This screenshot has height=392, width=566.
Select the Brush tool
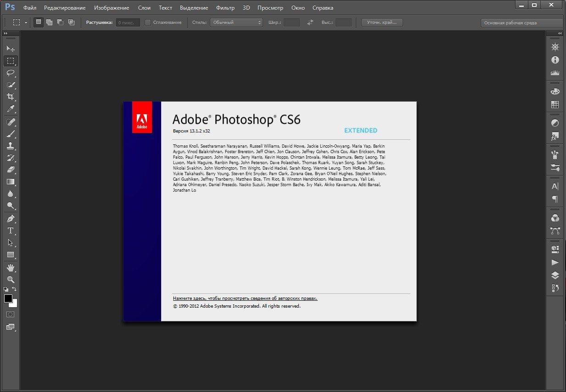tap(11, 134)
